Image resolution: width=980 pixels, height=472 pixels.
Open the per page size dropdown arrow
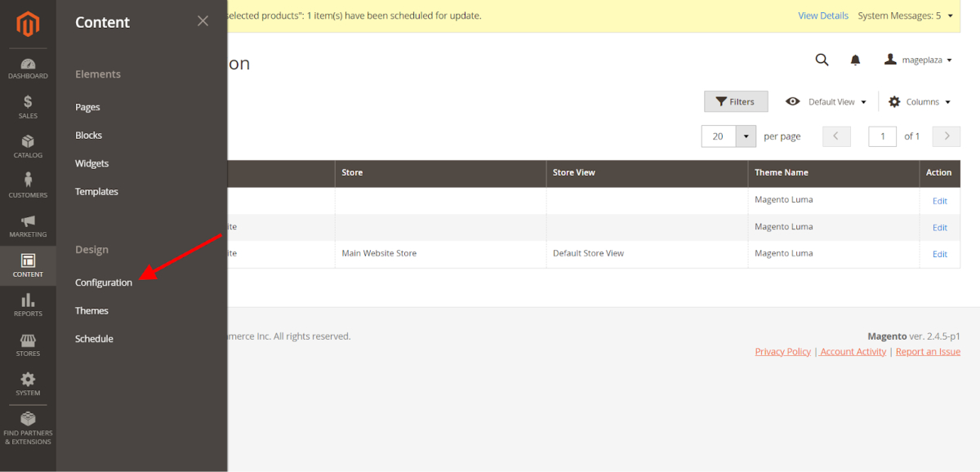pyautogui.click(x=746, y=136)
